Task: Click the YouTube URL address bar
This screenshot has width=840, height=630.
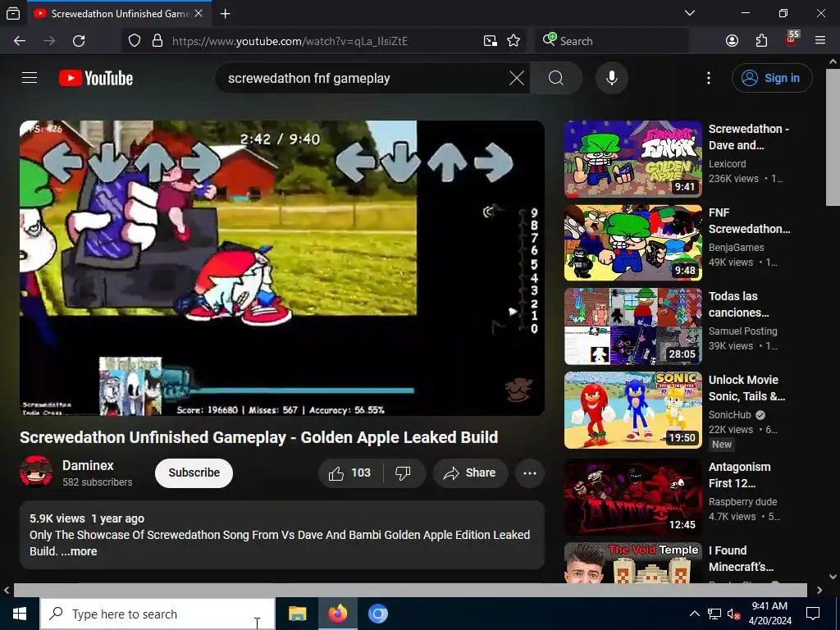Action: [x=322, y=41]
